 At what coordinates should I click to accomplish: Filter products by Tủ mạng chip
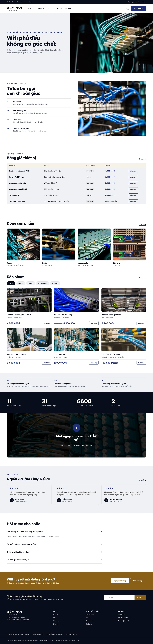55,283
